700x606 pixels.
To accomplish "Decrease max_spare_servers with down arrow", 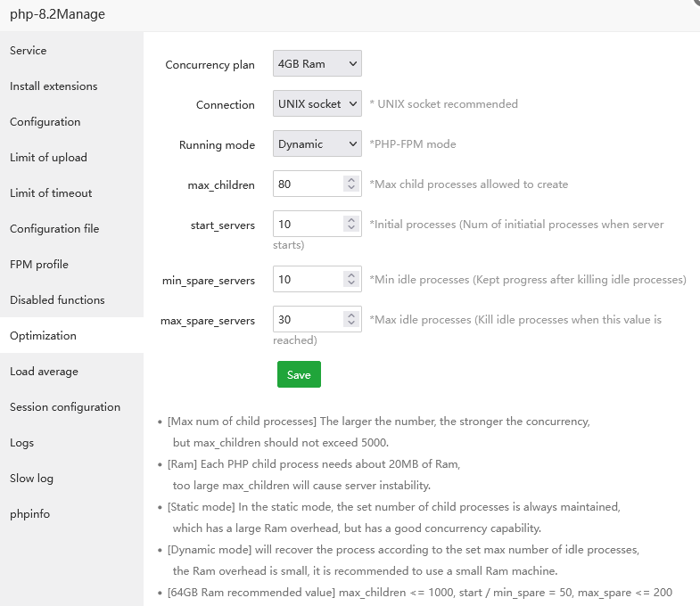I will [350, 323].
